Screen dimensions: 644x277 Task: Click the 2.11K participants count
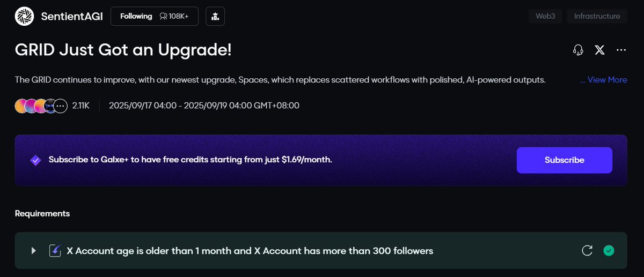click(x=82, y=106)
